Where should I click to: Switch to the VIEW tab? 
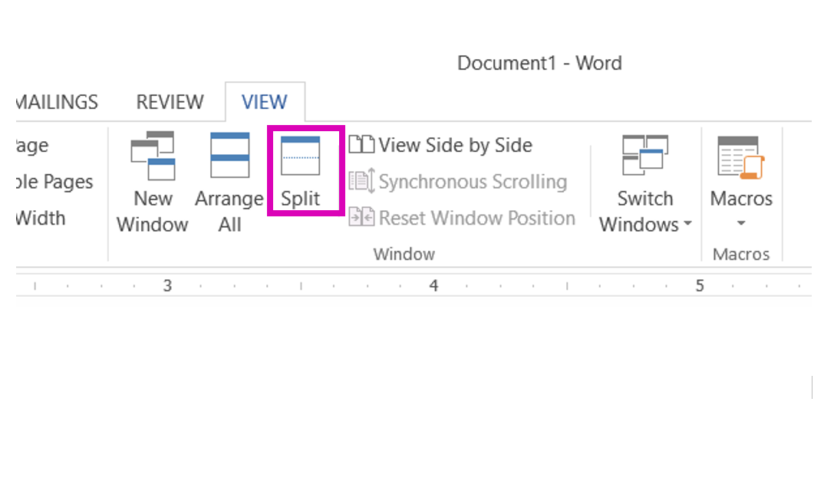[265, 102]
